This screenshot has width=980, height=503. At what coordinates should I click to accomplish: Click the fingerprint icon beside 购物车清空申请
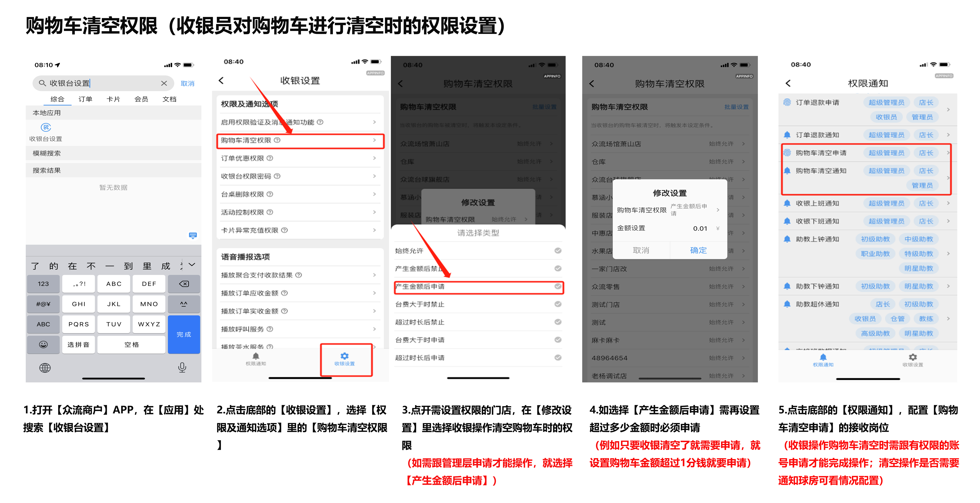787,153
